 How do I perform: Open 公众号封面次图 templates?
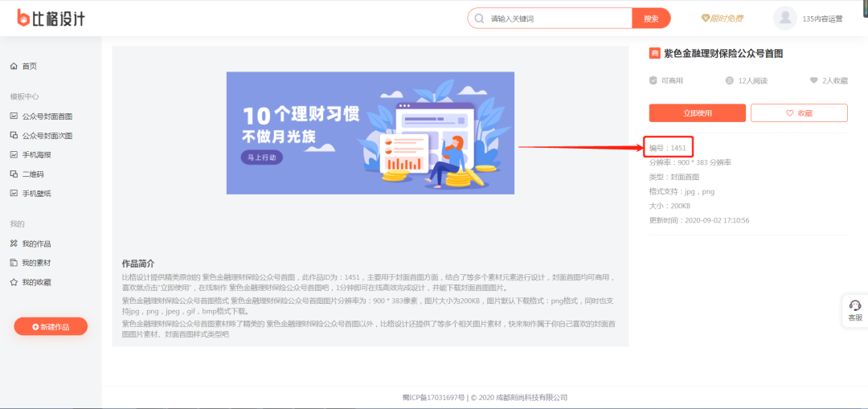click(x=47, y=136)
